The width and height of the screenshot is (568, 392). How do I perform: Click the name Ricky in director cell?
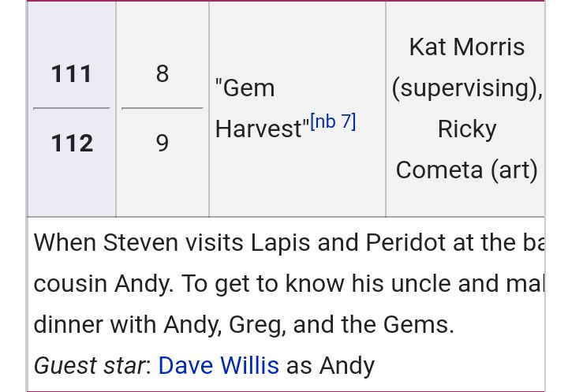click(x=467, y=129)
